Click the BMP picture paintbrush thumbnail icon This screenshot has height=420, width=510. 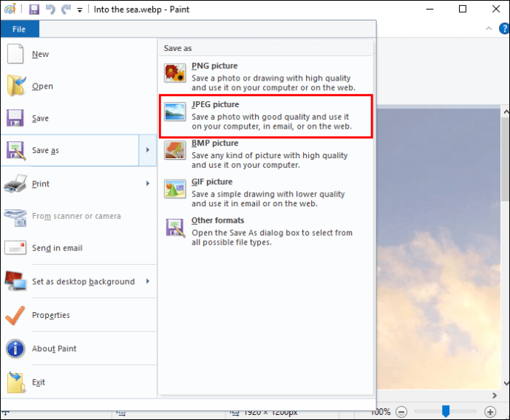coord(174,150)
